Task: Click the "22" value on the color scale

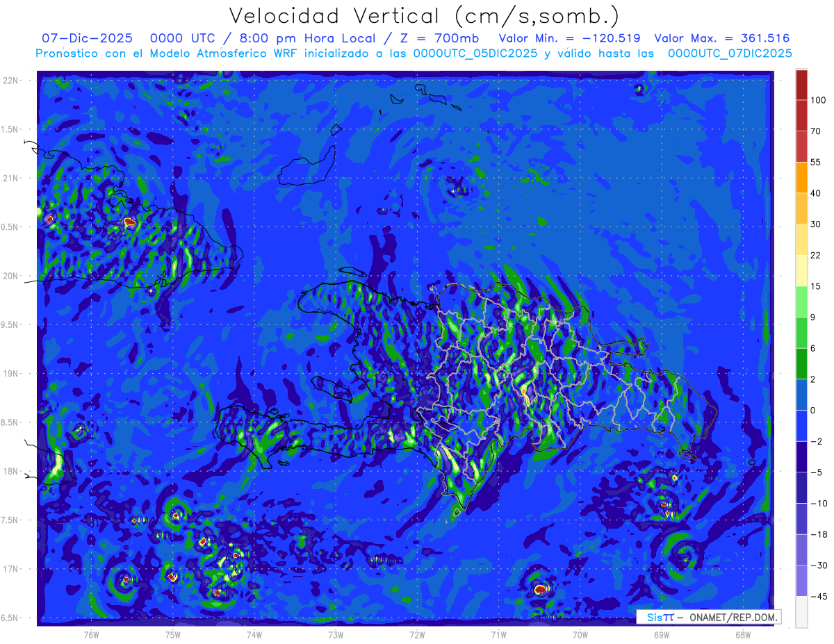Action: pyautogui.click(x=816, y=255)
